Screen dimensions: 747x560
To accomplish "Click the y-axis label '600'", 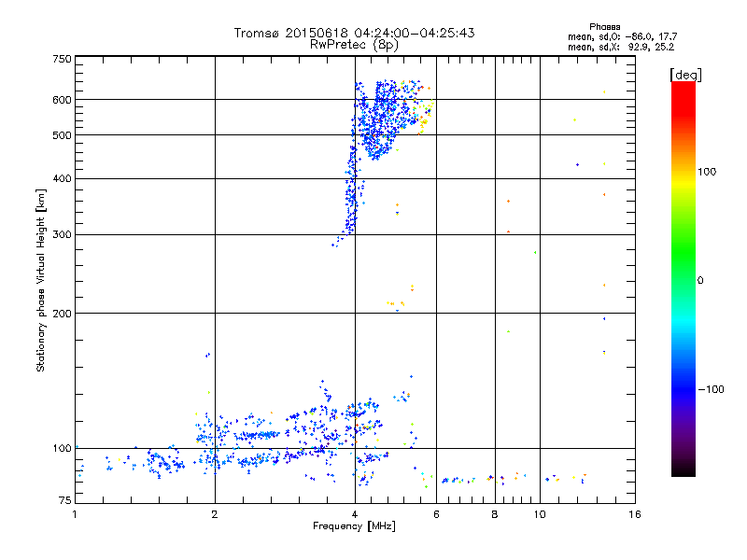I will point(63,100).
